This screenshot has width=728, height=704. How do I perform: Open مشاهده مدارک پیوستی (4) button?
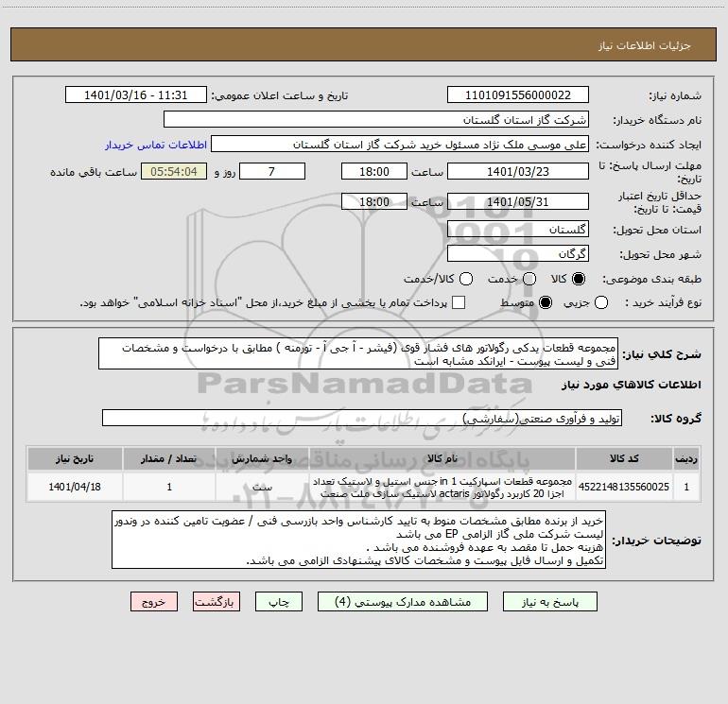[x=403, y=602]
